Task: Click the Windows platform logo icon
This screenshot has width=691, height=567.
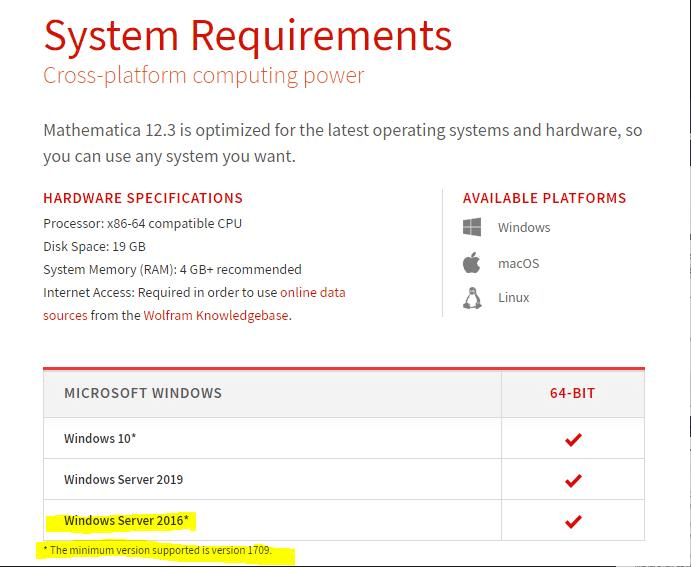Action: (x=472, y=227)
